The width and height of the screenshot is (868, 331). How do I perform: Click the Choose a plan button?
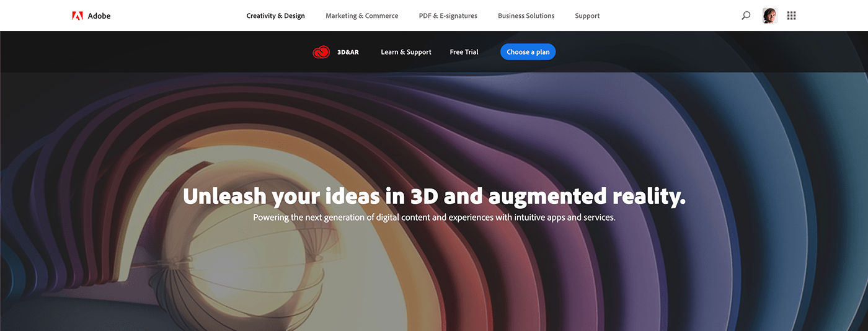528,52
